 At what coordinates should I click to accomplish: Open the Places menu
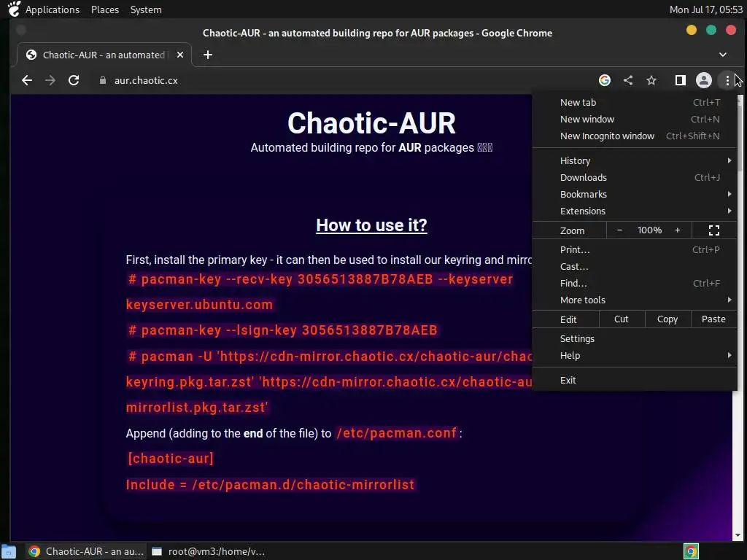(105, 9)
